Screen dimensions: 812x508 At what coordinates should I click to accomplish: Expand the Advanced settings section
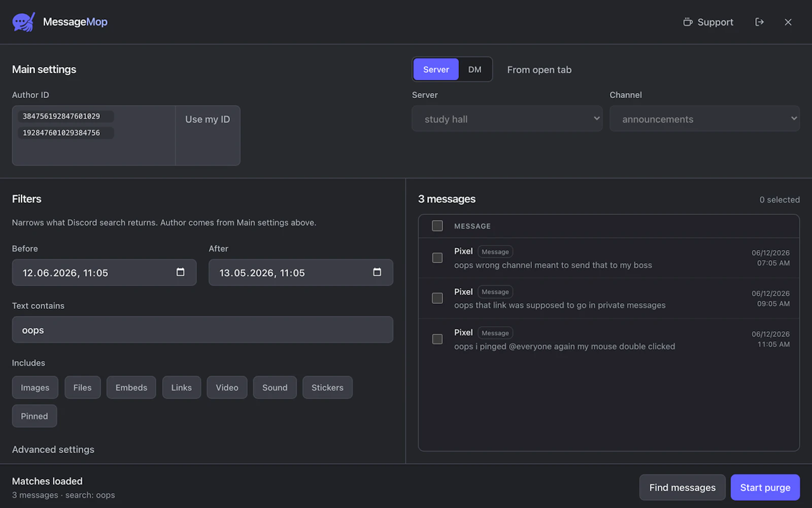pos(53,450)
